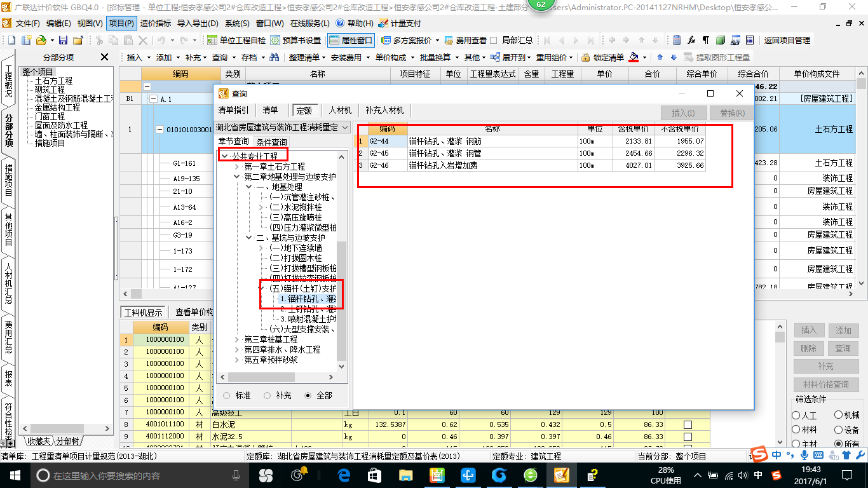This screenshot has height=488, width=868.
Task: Switch to the 条件查询 tab
Action: [x=271, y=142]
